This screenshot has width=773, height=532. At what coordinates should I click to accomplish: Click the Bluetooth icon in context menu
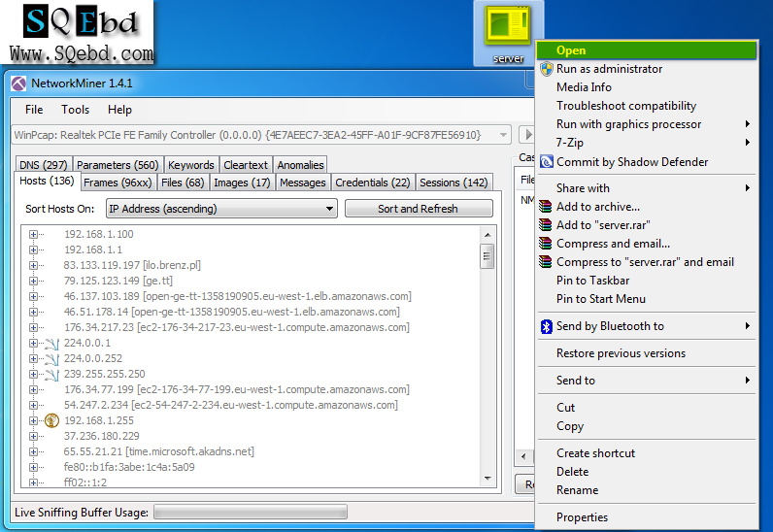[547, 326]
